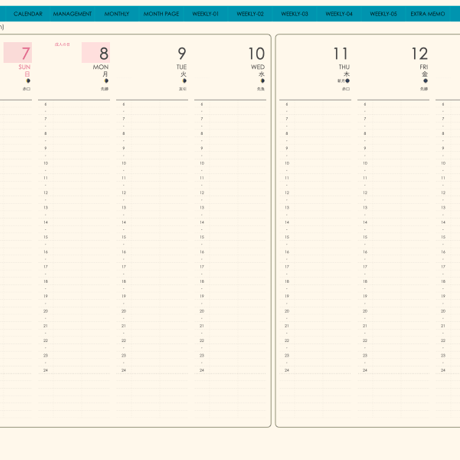This screenshot has width=460, height=460.
Task: Click the MON weekday label
Action: [101, 67]
